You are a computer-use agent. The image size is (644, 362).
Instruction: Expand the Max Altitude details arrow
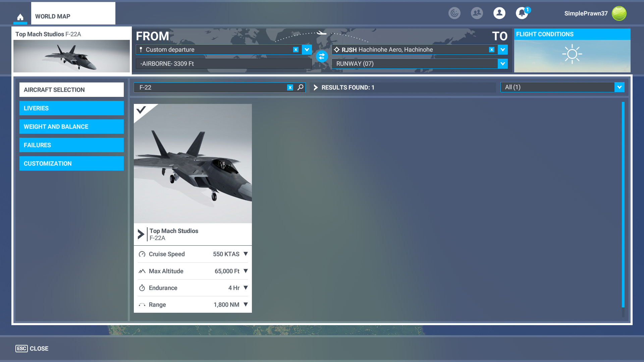click(246, 271)
